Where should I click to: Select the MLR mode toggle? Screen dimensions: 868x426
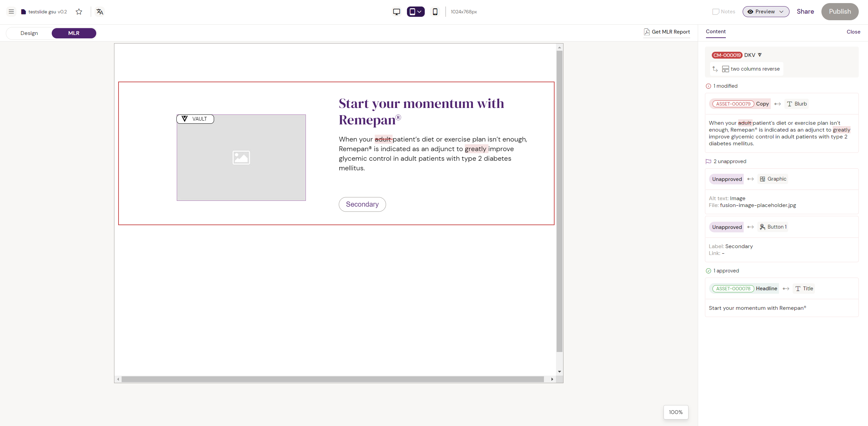click(x=74, y=33)
